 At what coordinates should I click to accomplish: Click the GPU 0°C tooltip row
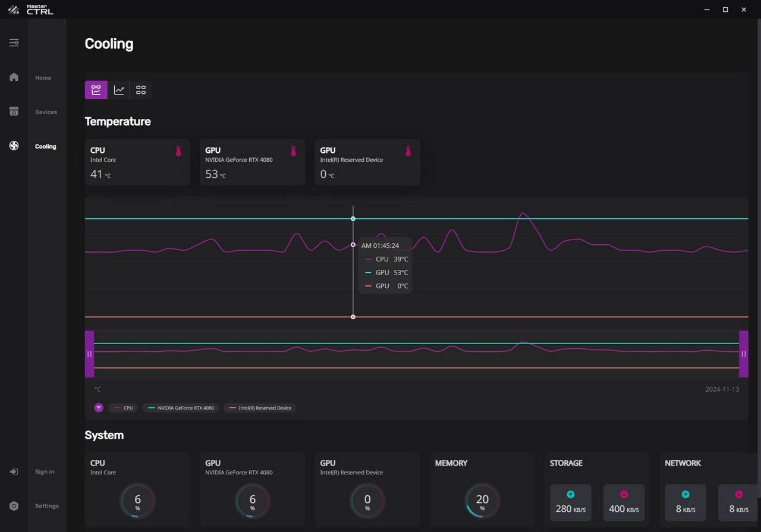(386, 286)
